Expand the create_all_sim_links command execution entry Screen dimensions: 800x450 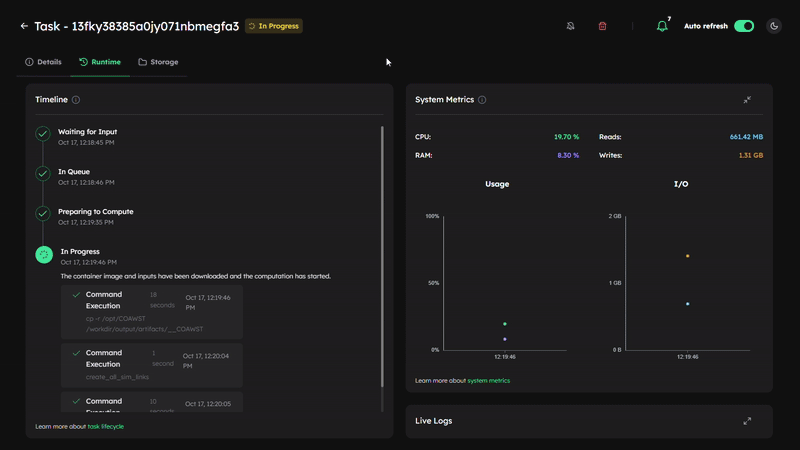click(x=151, y=365)
